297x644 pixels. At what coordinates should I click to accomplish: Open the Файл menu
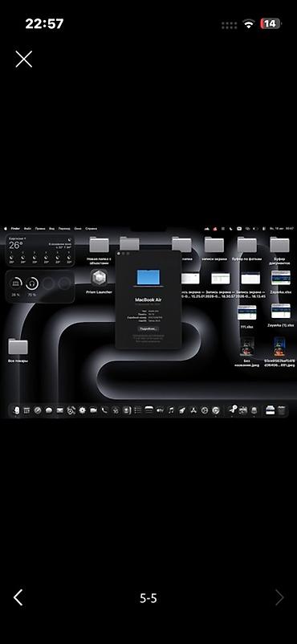pyautogui.click(x=28, y=228)
